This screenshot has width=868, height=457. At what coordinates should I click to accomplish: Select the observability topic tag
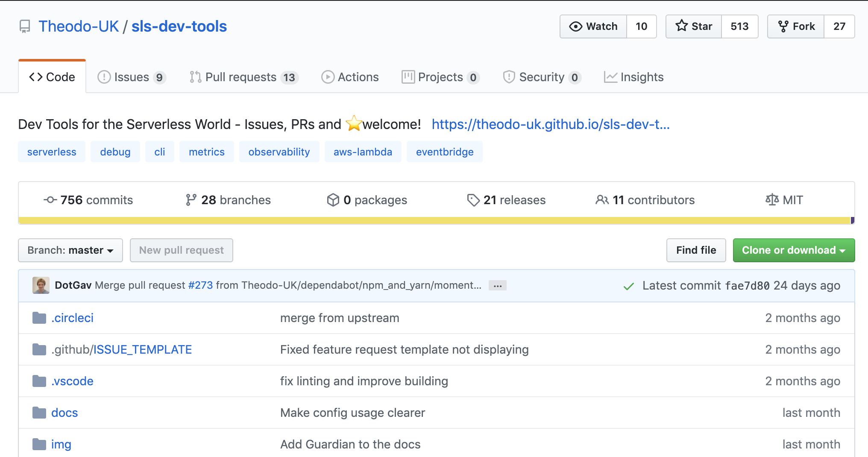pos(279,152)
